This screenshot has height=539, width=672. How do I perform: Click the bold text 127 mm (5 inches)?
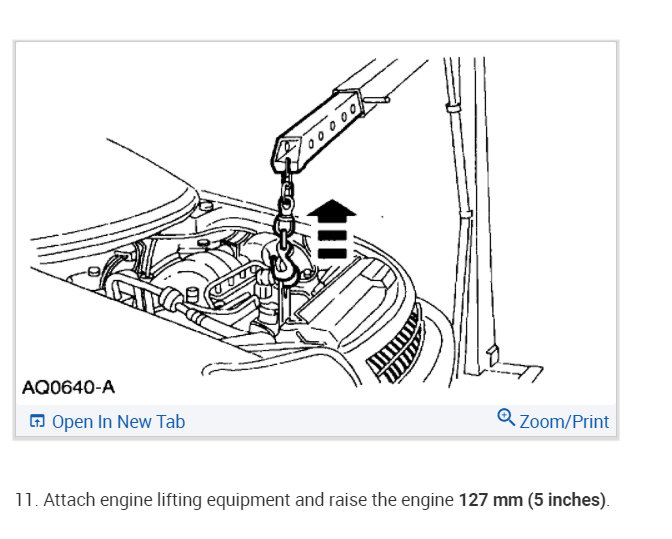[533, 500]
